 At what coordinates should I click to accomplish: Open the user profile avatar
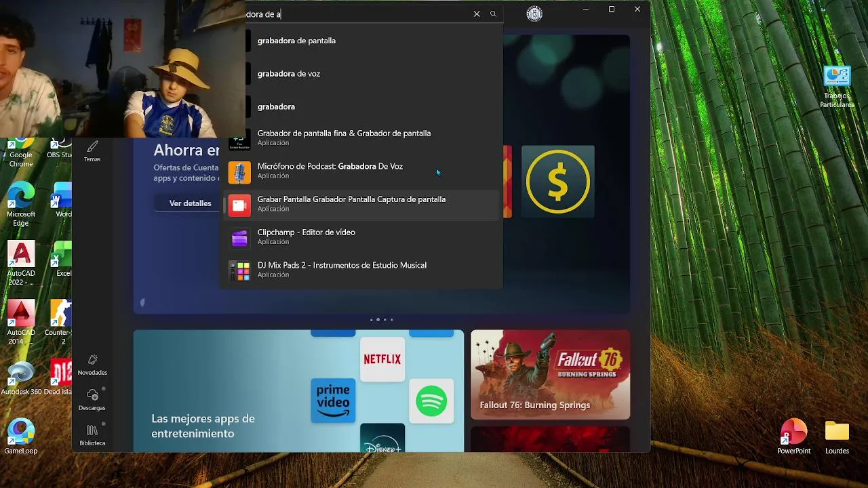534,14
